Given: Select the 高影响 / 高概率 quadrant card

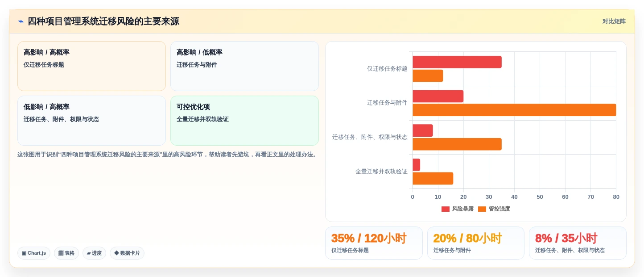Looking at the screenshot, I should pyautogui.click(x=91, y=66).
